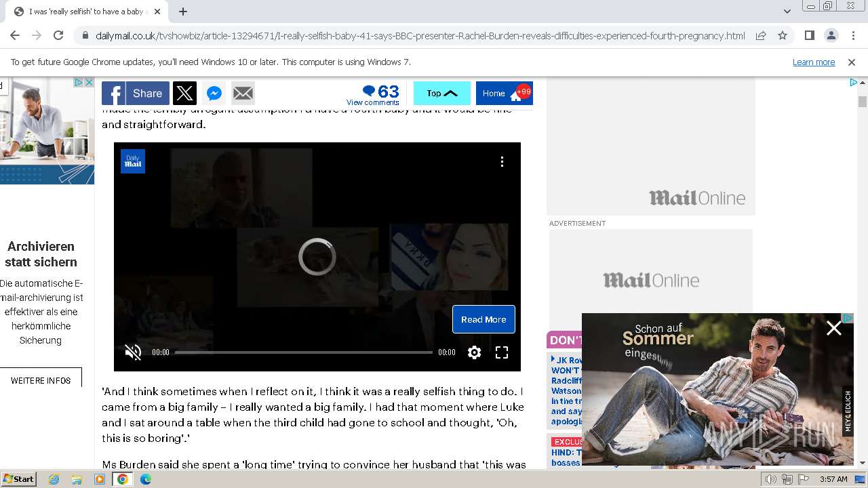Unmute the video player
868x488 pixels.
pyautogui.click(x=133, y=352)
